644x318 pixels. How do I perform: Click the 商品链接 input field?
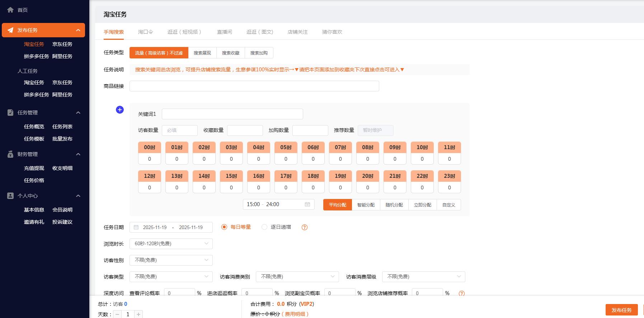pos(254,86)
